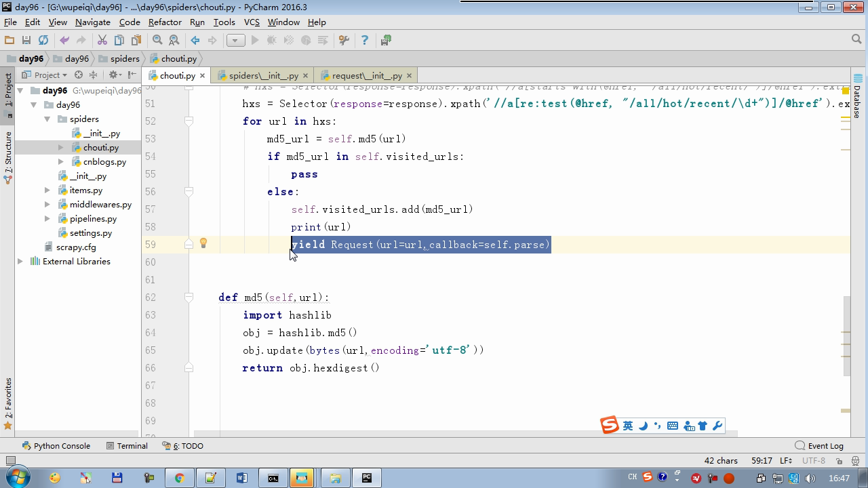
Task: Collapse the spiders folder in project tree
Action: coord(47,119)
